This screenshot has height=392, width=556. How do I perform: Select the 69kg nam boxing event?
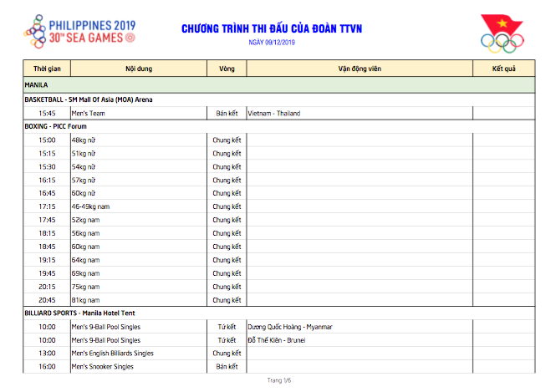[x=139, y=273]
